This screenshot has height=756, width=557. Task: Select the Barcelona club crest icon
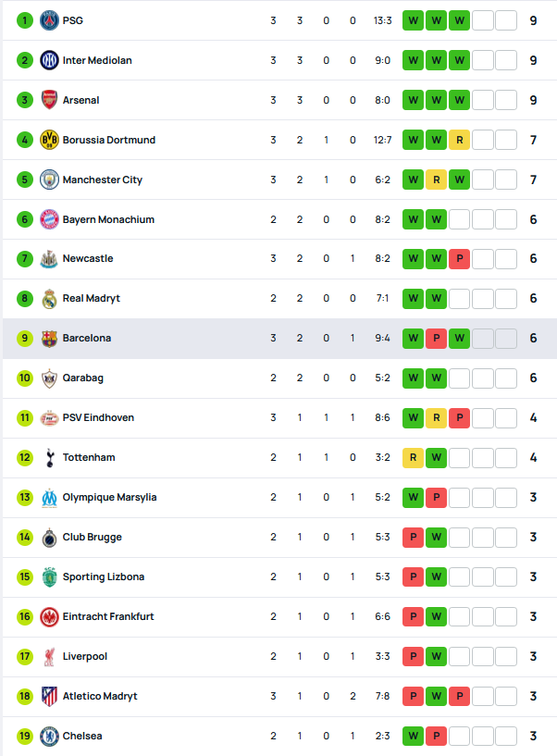49,339
